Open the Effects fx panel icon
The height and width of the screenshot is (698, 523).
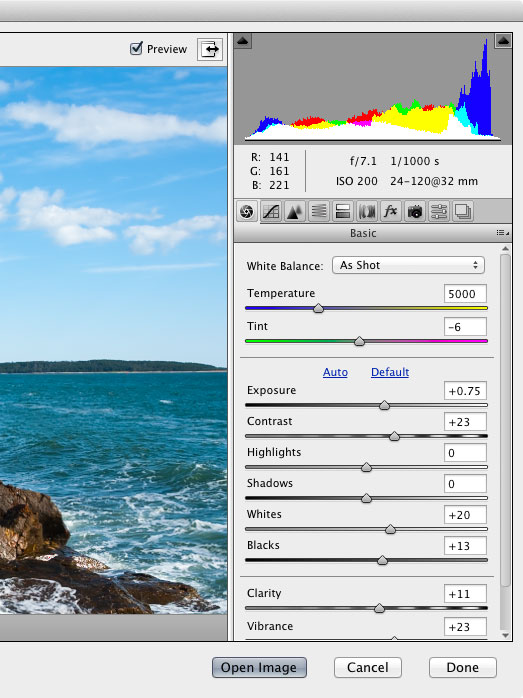[391, 211]
